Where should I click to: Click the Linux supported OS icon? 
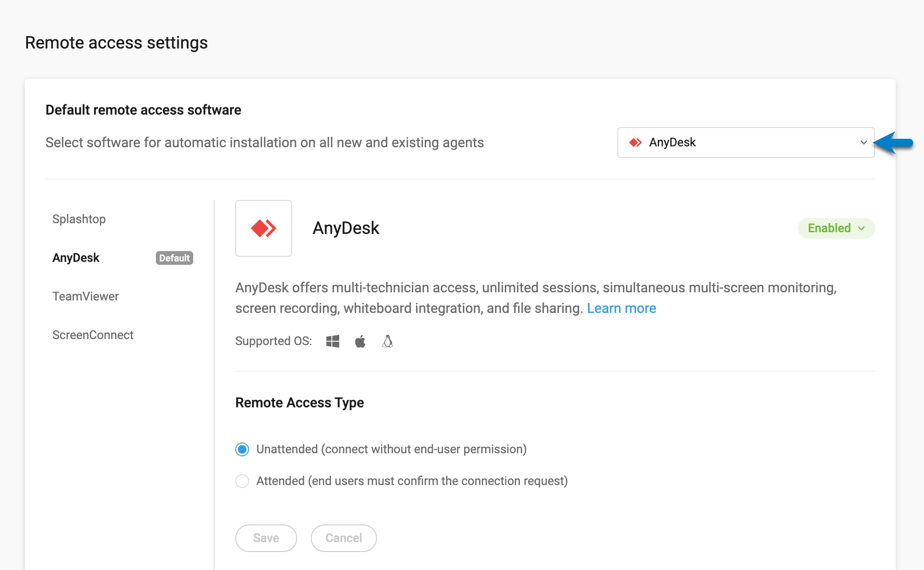(387, 341)
